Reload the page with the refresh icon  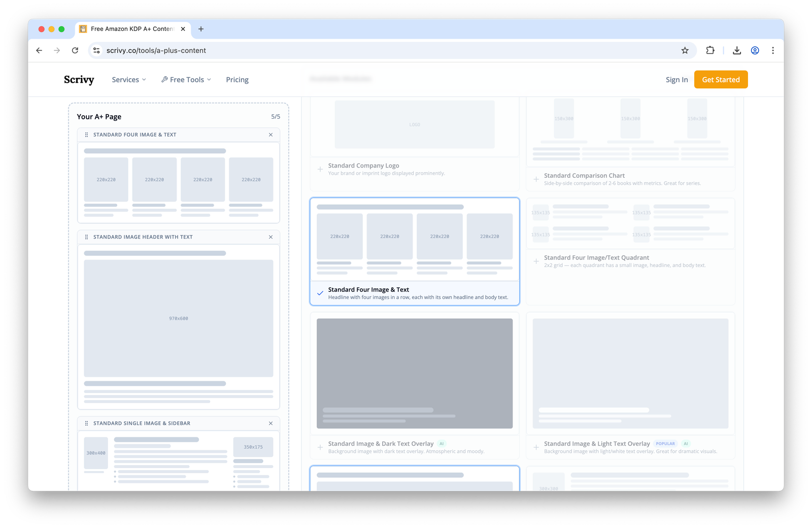(x=75, y=50)
